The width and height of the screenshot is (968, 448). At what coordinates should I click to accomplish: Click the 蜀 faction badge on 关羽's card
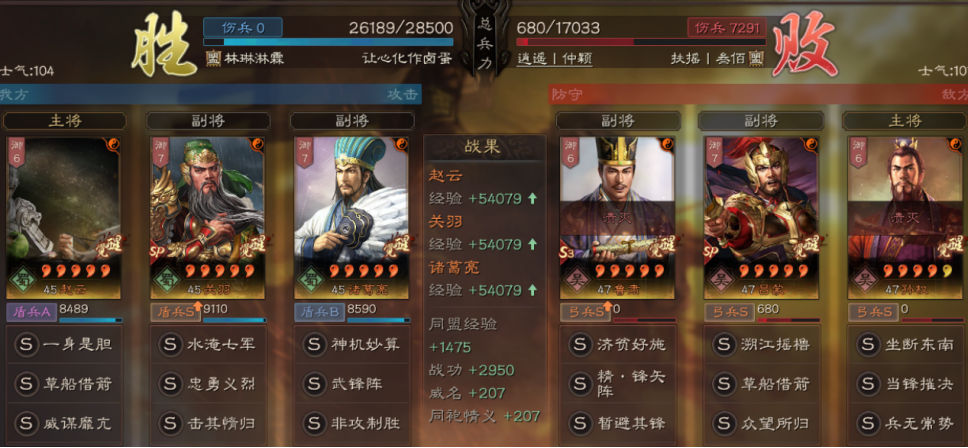164,278
